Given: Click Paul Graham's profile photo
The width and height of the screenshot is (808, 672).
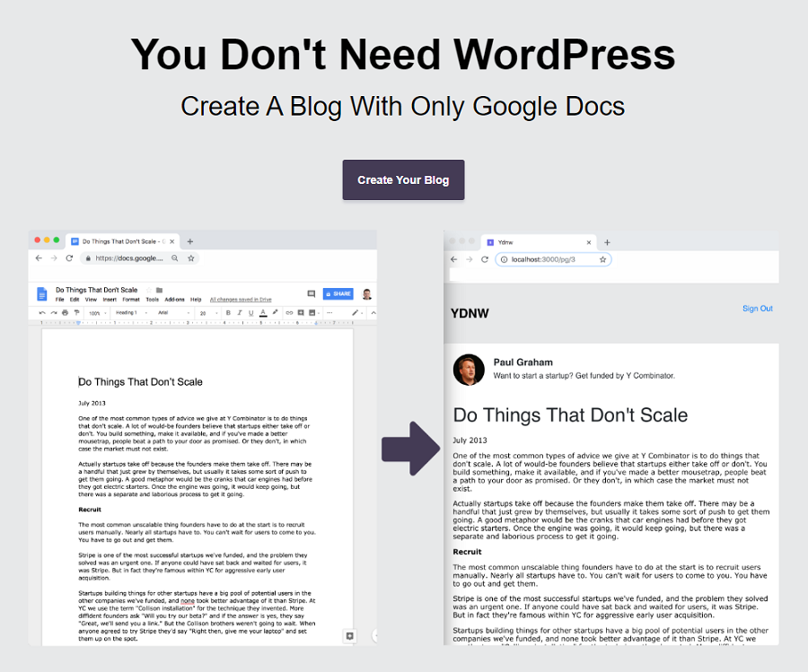Looking at the screenshot, I should point(469,370).
